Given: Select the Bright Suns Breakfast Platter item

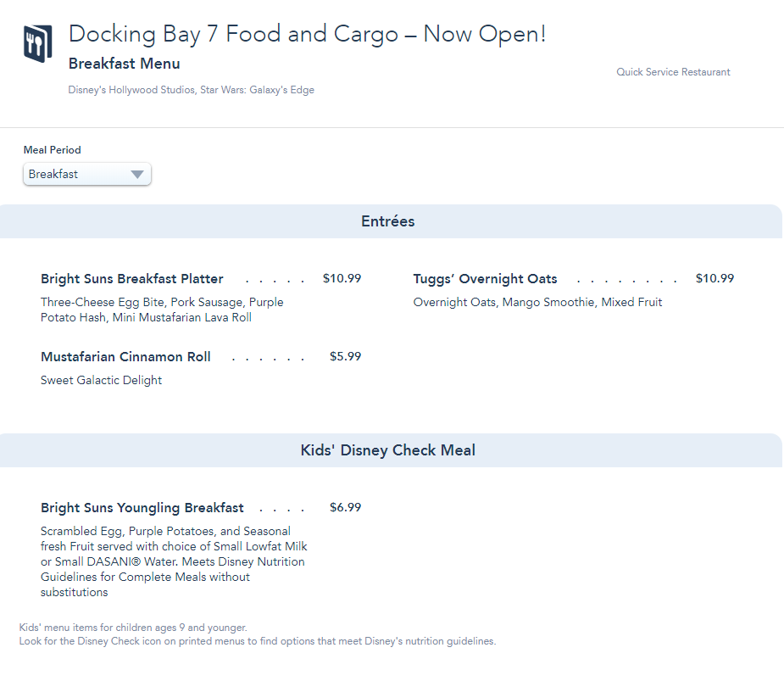Looking at the screenshot, I should (132, 279).
